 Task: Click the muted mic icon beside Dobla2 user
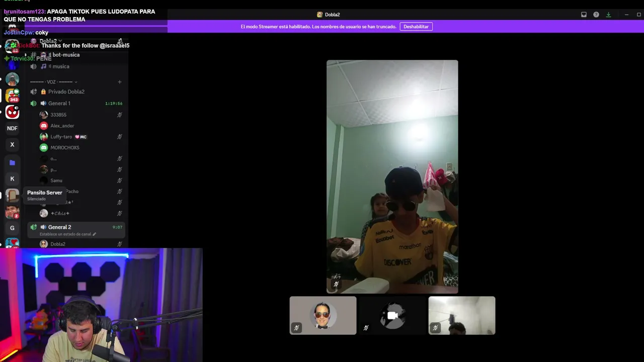120,244
